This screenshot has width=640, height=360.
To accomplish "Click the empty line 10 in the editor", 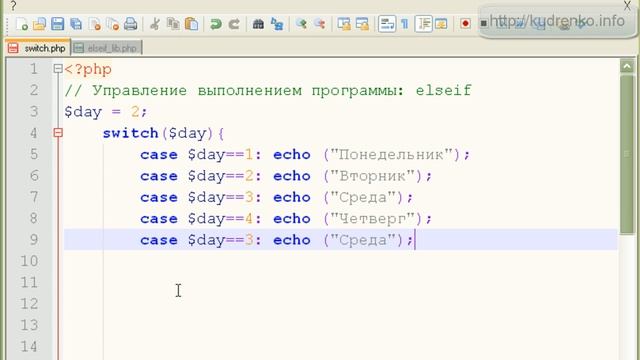I will click(x=340, y=261).
